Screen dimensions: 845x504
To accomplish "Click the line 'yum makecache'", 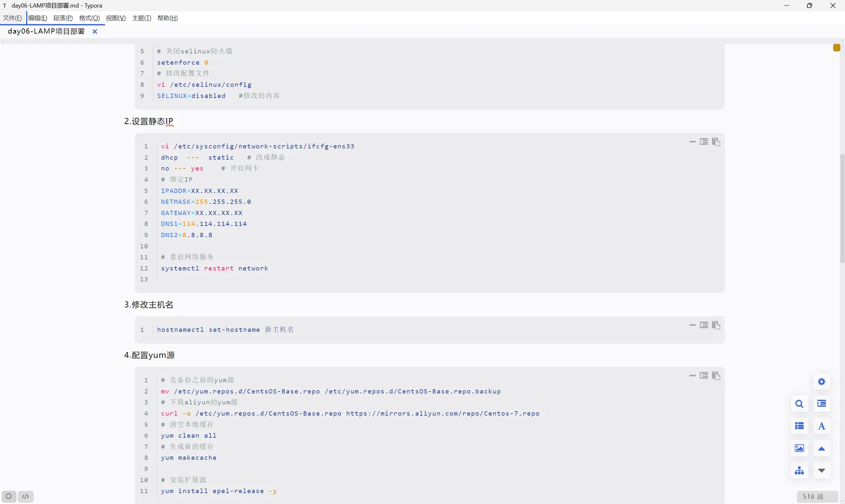I will tap(189, 458).
